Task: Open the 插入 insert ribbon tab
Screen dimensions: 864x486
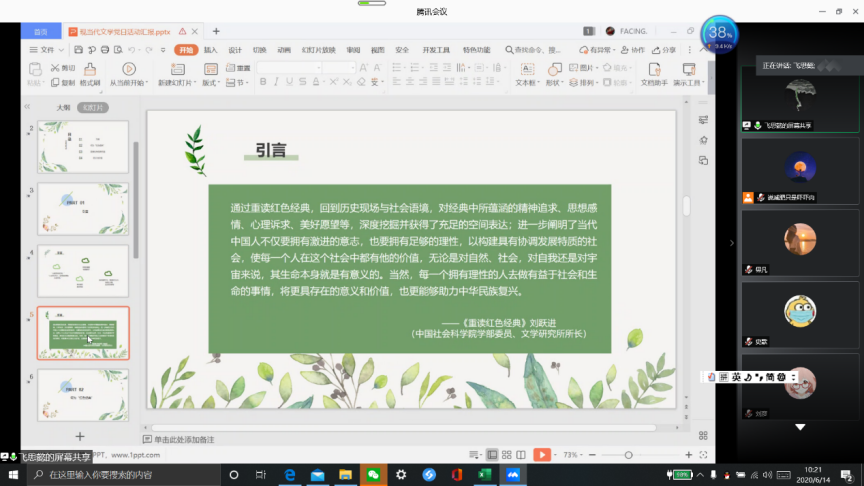Action: [211, 49]
